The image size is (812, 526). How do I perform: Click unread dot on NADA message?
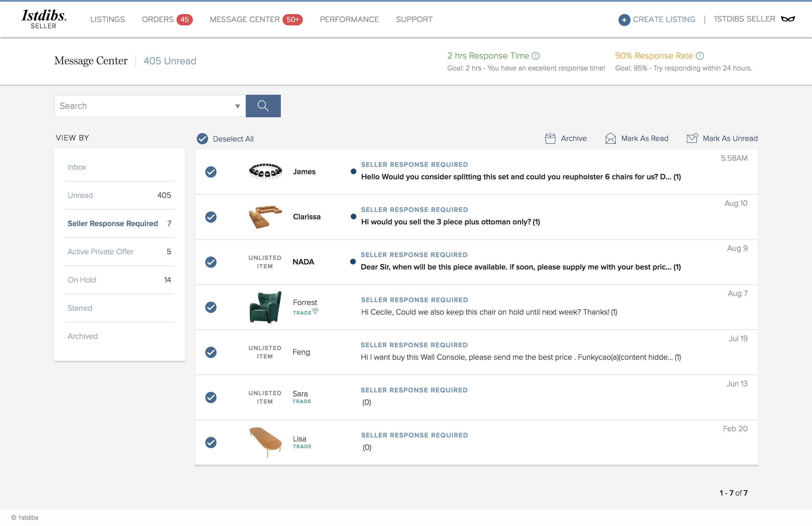[x=353, y=262]
